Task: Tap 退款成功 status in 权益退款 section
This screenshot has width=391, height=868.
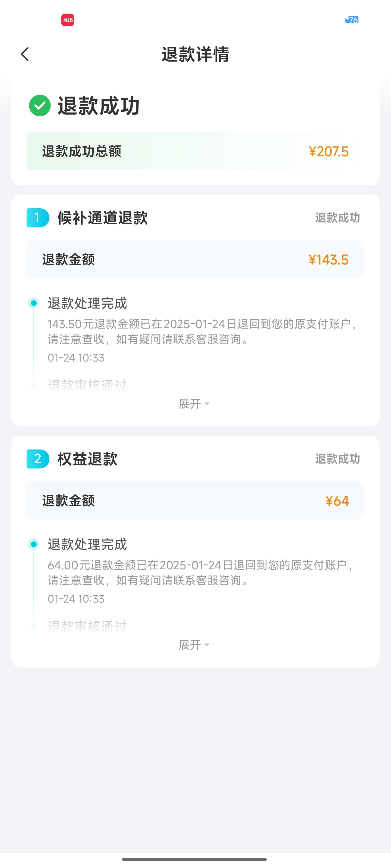Action: [x=337, y=459]
